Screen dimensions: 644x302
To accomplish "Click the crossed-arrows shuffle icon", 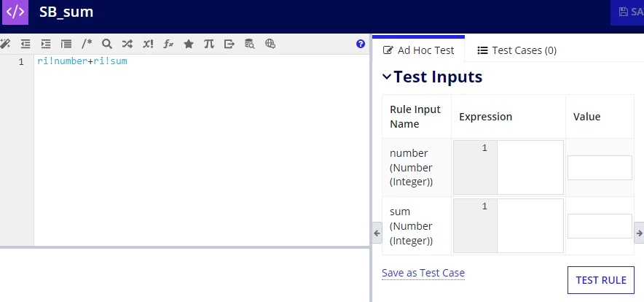I will click(127, 44).
